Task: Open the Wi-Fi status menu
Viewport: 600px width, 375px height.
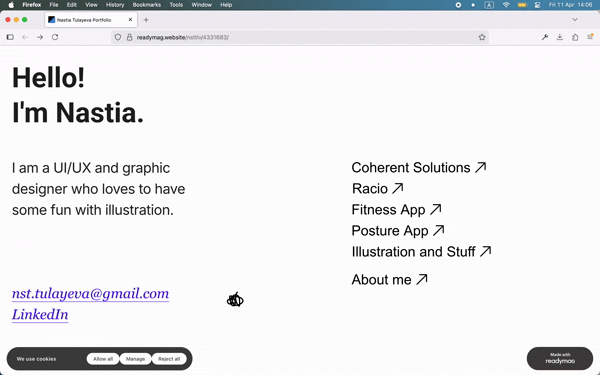Action: (x=506, y=5)
